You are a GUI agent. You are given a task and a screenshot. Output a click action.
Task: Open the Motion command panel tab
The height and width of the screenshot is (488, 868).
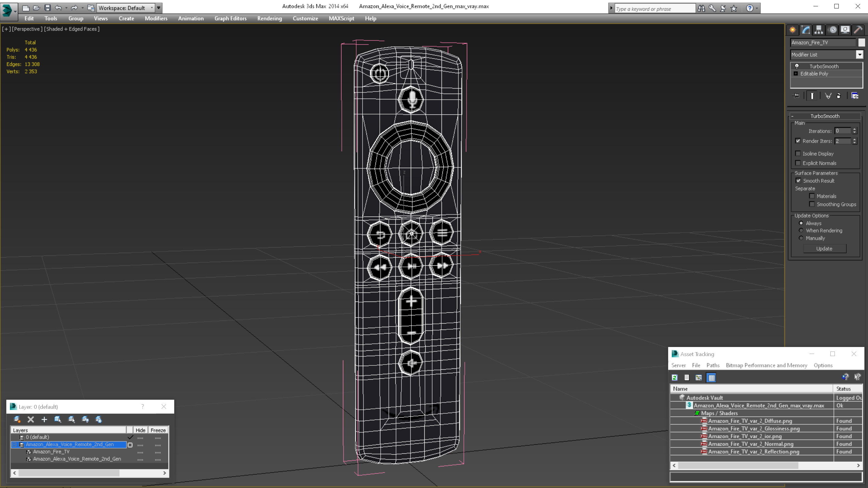[832, 30]
